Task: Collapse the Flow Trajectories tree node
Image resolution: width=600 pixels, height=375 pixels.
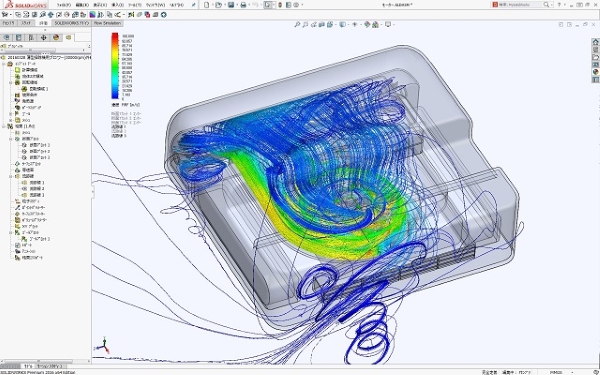Action: 11,176
